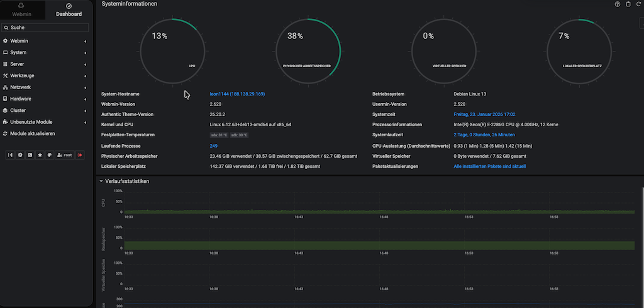Open the running processes count 249
Screen dimensions: 644x308
tap(213, 146)
